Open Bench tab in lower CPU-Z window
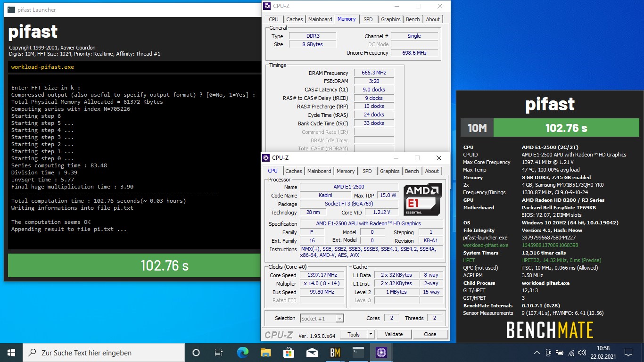This screenshot has width=644, height=362. (x=412, y=171)
